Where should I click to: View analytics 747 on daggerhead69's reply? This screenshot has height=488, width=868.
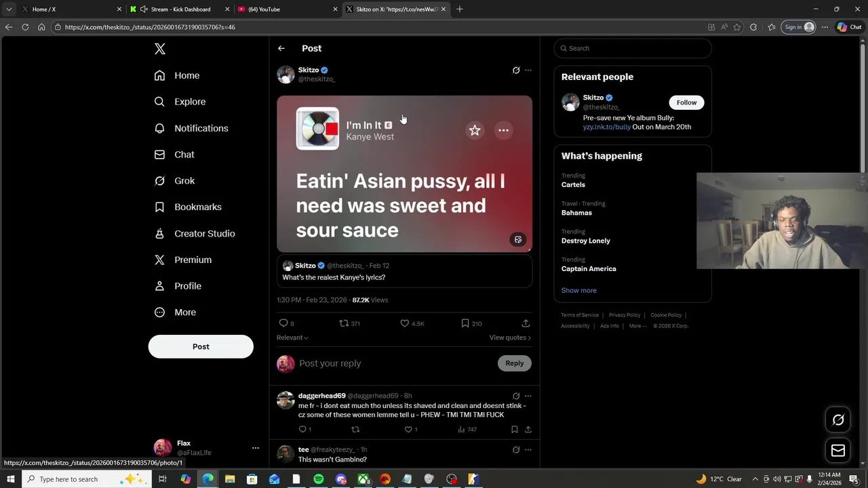click(467, 429)
